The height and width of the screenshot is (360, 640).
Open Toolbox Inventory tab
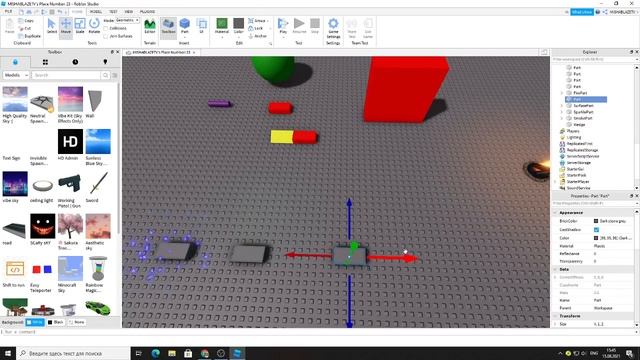pyautogui.click(x=45, y=62)
